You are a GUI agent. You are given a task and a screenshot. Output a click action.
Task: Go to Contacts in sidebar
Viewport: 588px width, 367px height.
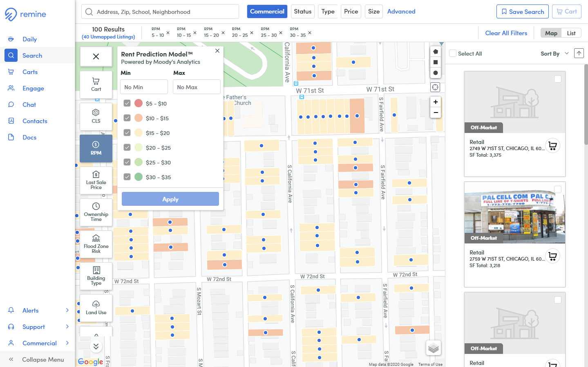[x=35, y=121]
